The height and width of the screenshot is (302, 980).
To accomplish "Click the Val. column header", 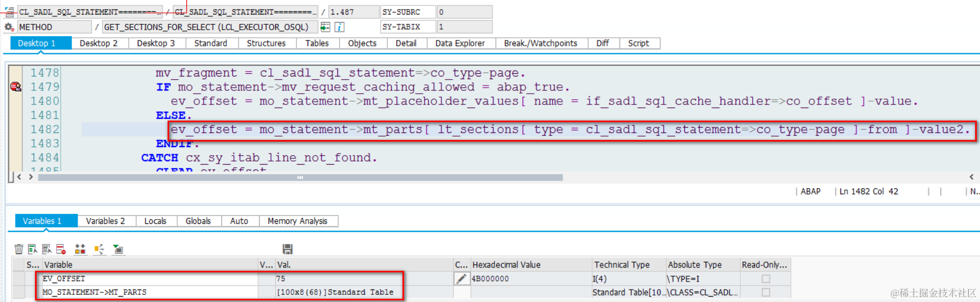I will tap(364, 264).
